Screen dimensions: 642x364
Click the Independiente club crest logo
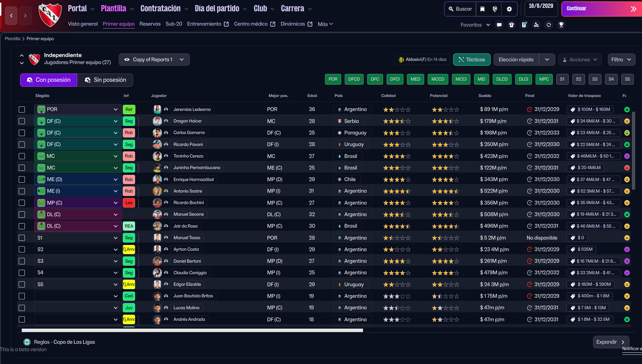50,15
